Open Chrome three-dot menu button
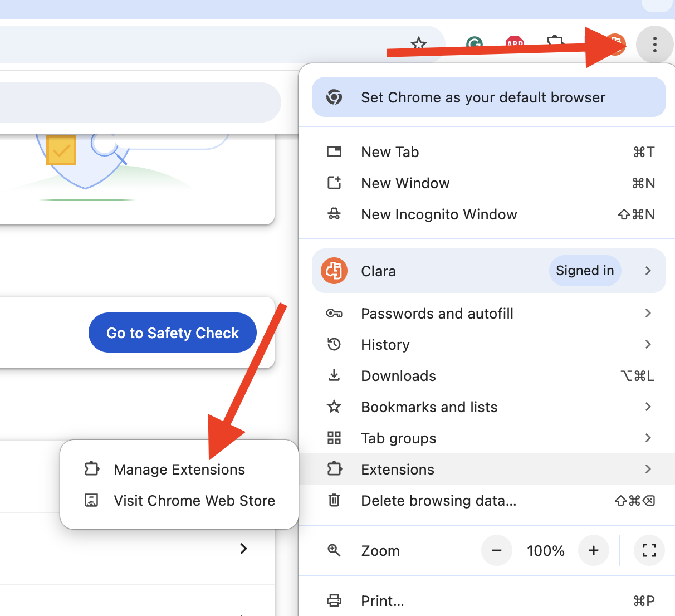This screenshot has height=616, width=675. [x=655, y=45]
